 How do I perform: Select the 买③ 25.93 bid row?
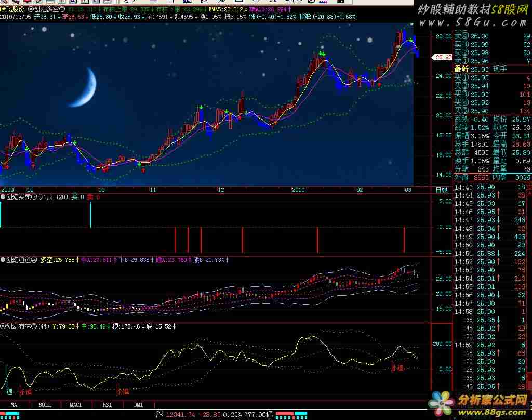(x=493, y=94)
